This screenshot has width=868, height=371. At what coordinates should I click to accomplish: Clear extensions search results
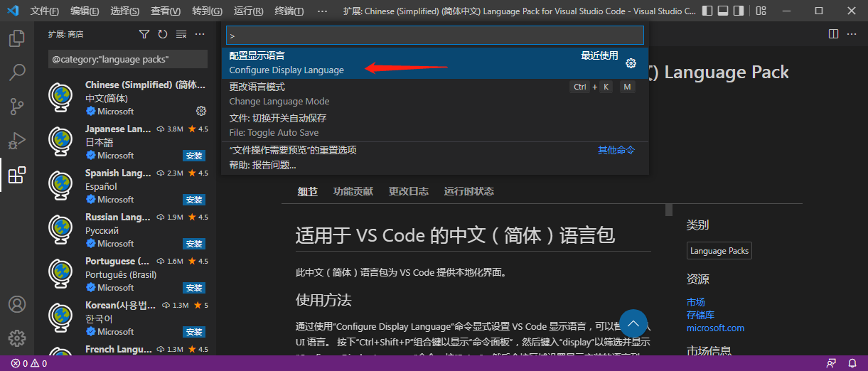click(x=181, y=34)
